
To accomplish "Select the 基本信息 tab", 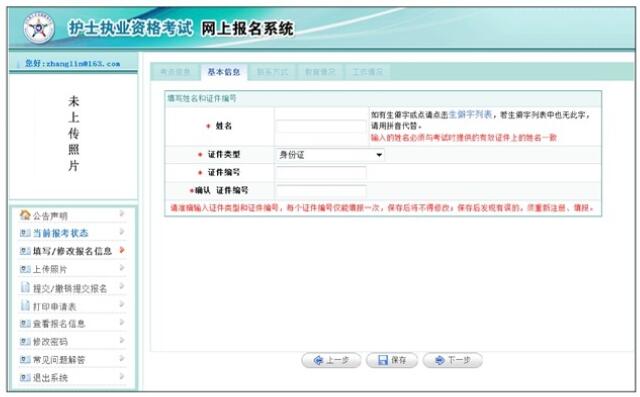I will point(224,72).
